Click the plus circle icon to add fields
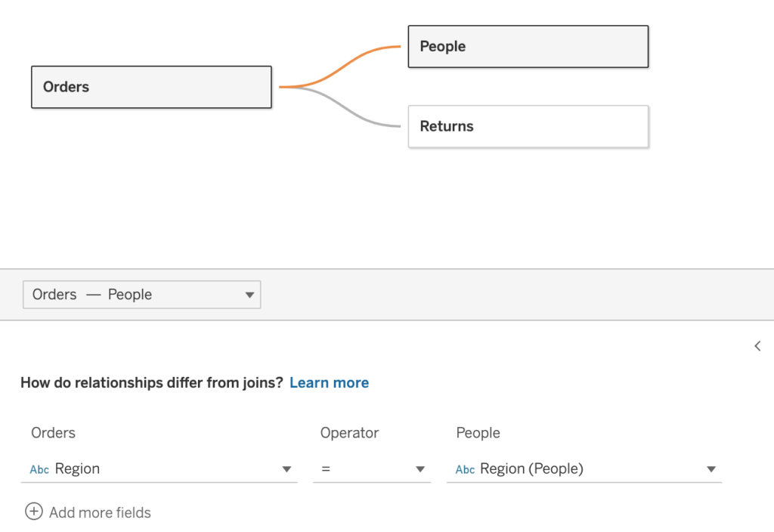 [34, 512]
